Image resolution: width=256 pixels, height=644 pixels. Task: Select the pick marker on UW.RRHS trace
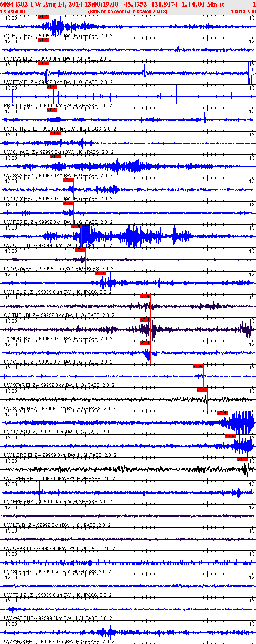(52, 110)
